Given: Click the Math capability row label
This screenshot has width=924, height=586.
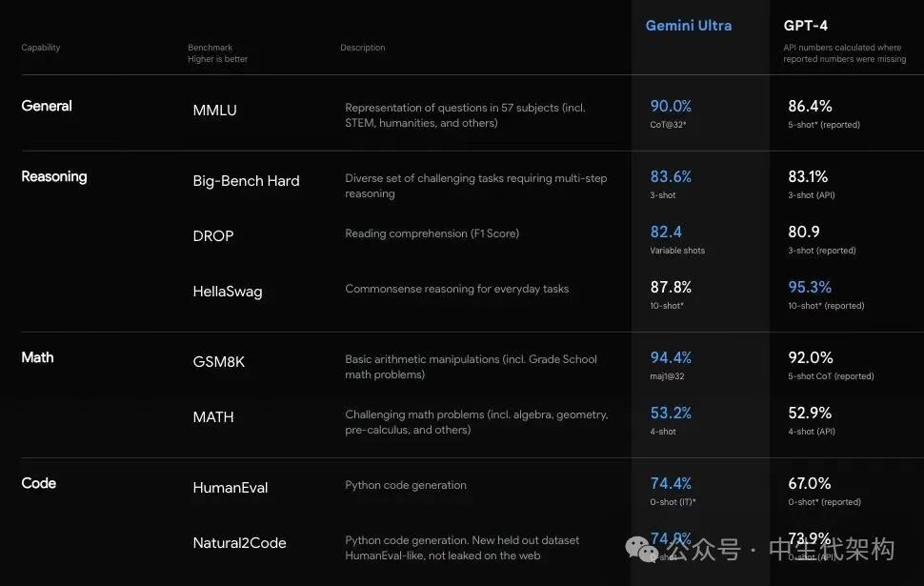Looking at the screenshot, I should pos(37,357).
